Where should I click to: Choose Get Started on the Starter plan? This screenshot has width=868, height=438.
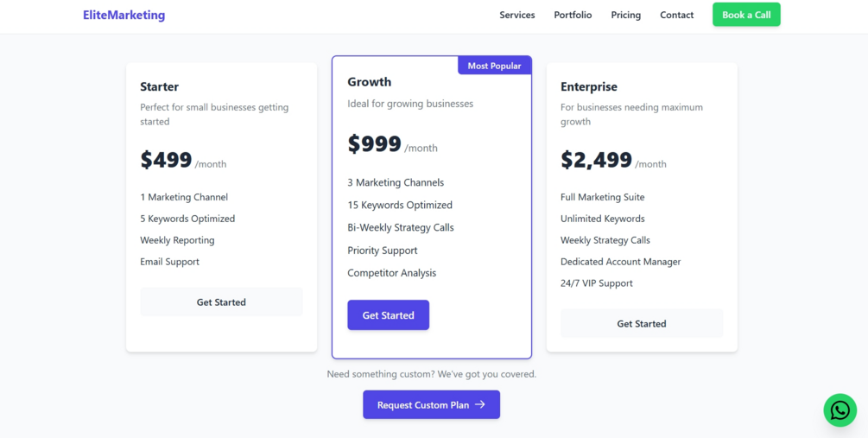pyautogui.click(x=221, y=302)
